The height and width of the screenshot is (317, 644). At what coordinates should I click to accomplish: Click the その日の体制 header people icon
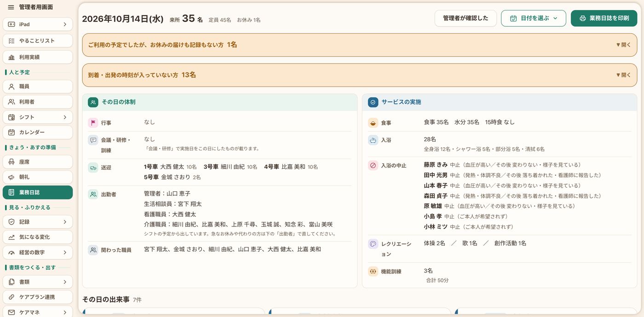coord(93,102)
